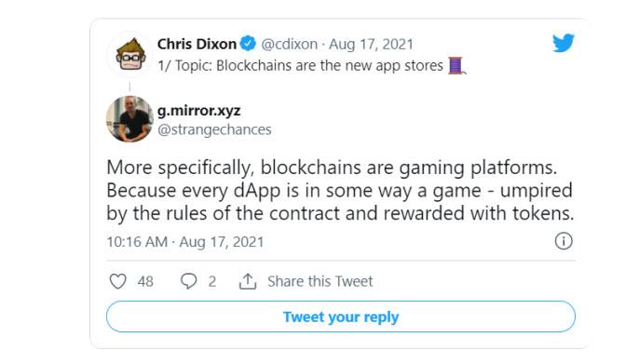This screenshot has height=364, width=639.
Task: Click Share this Tweet link
Action: click(x=319, y=281)
